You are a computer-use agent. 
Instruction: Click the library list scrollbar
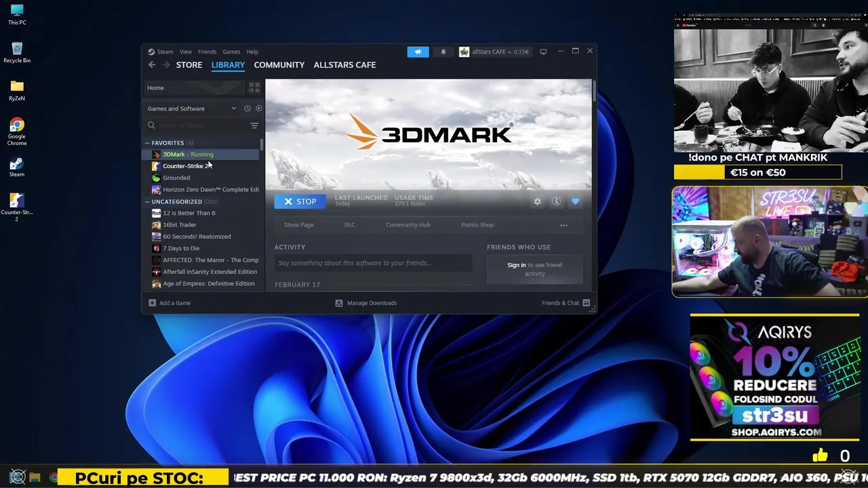(262, 144)
